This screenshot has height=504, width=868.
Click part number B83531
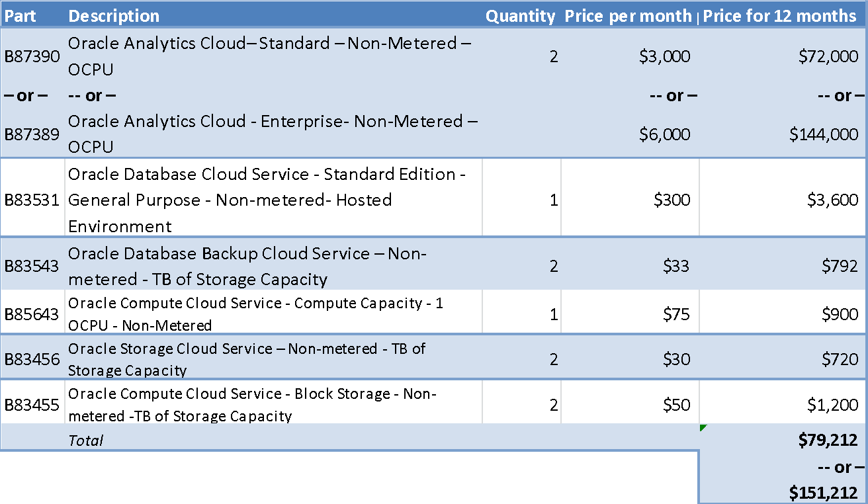[32, 200]
